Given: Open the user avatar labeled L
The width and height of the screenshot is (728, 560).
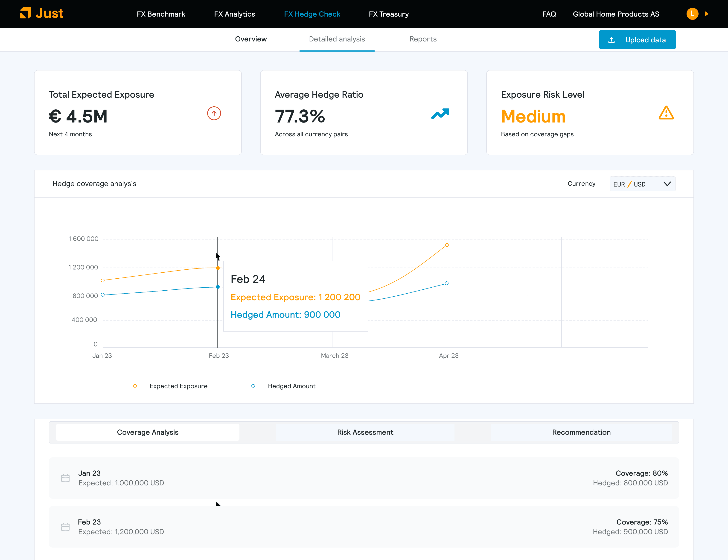Looking at the screenshot, I should click(x=692, y=14).
